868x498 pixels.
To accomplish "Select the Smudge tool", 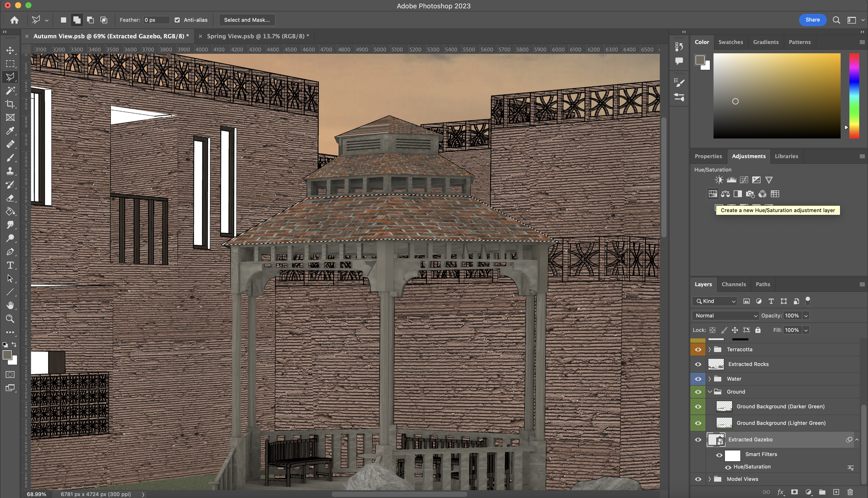I will 10,225.
